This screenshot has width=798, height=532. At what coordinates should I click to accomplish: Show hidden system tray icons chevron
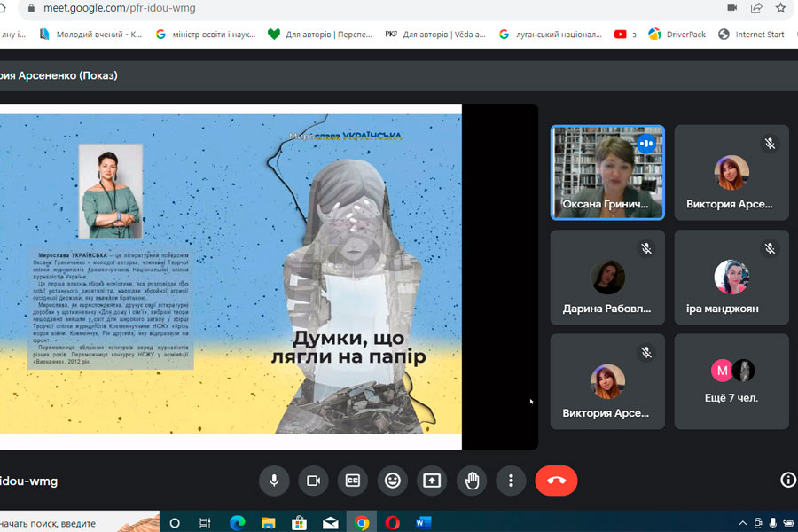tap(742, 522)
